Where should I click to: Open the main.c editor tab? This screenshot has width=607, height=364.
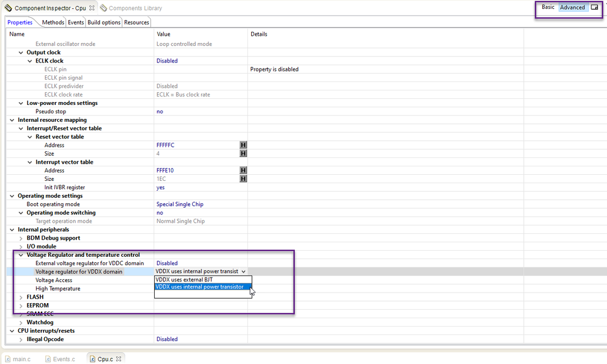pyautogui.click(x=22, y=359)
